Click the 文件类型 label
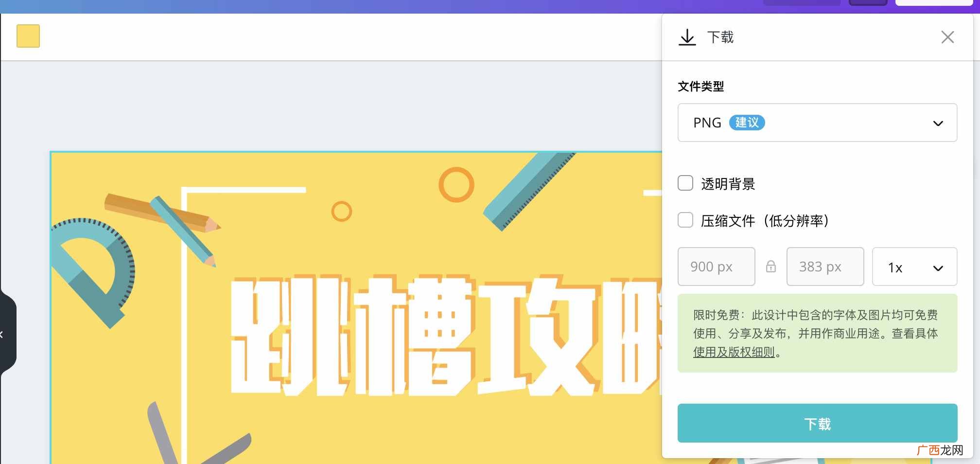 (x=700, y=87)
